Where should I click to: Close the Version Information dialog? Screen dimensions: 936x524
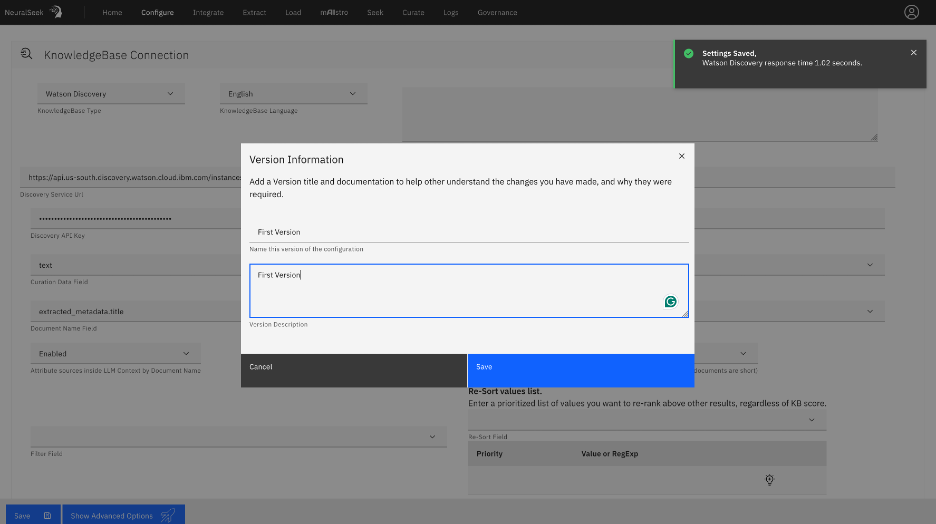click(x=681, y=156)
